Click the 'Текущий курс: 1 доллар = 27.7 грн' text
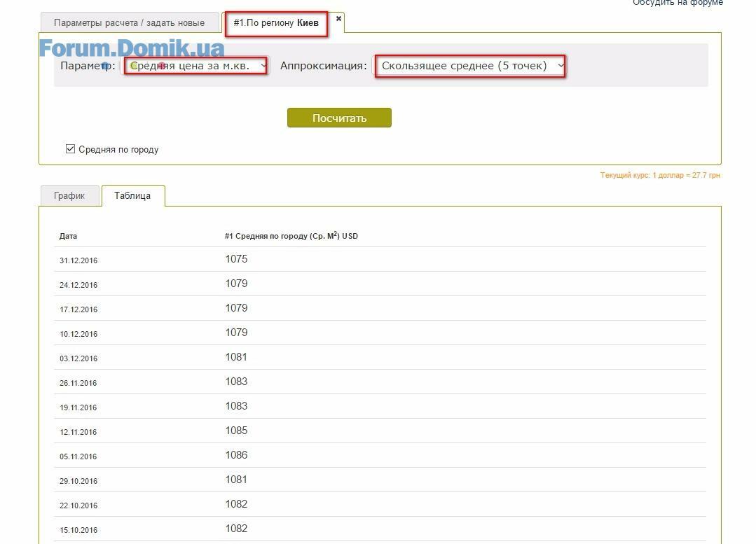 click(x=660, y=176)
